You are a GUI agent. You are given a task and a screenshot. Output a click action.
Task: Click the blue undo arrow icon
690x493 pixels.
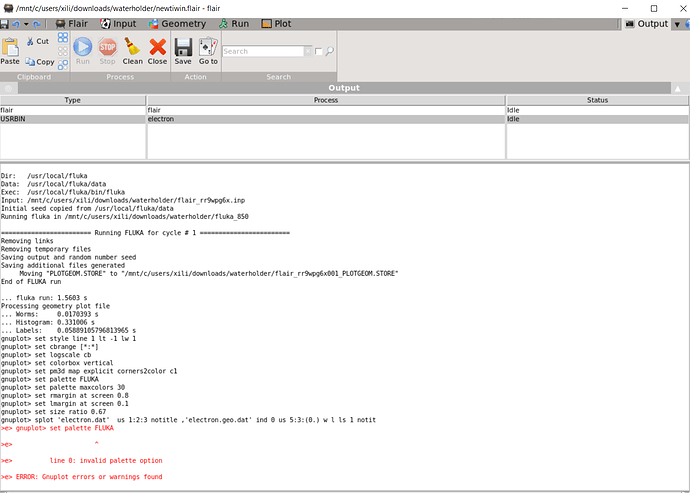[16, 24]
